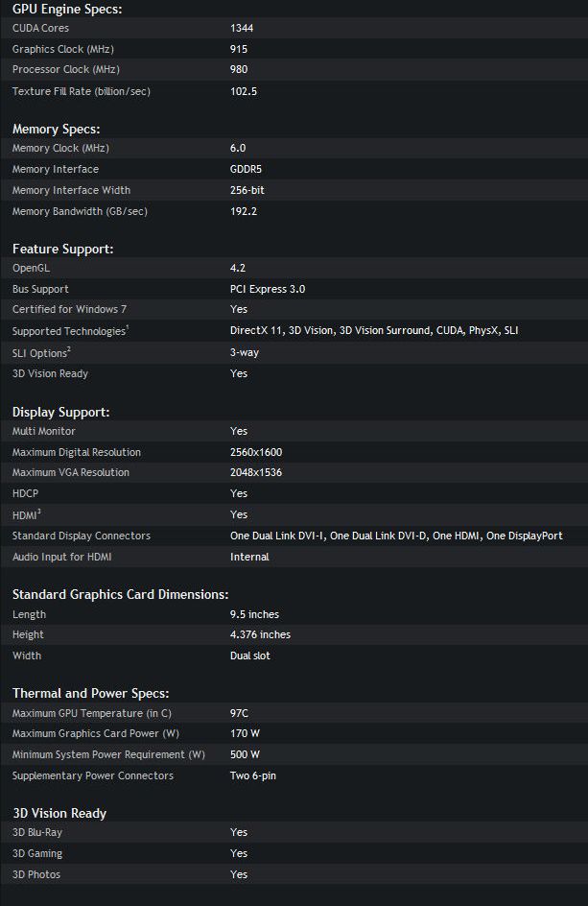Screen dimensions: 588x906
Task: Select the Height 4.376 inches value
Action: (x=260, y=634)
